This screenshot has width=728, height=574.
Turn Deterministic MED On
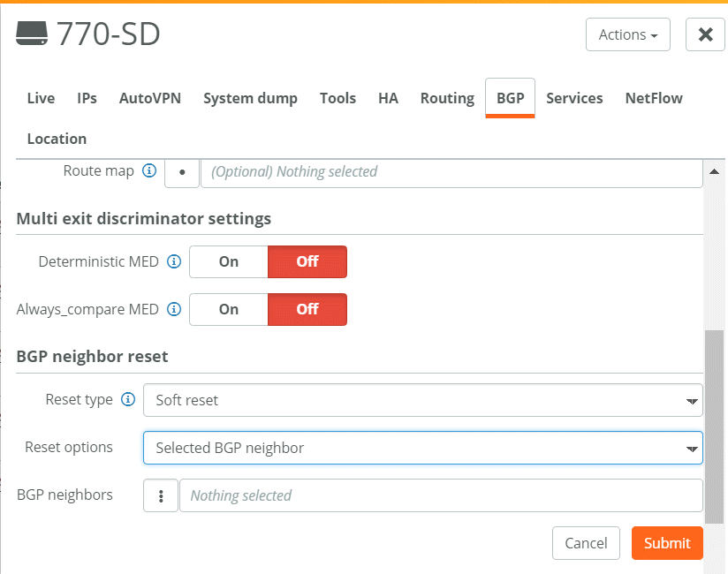tap(229, 261)
